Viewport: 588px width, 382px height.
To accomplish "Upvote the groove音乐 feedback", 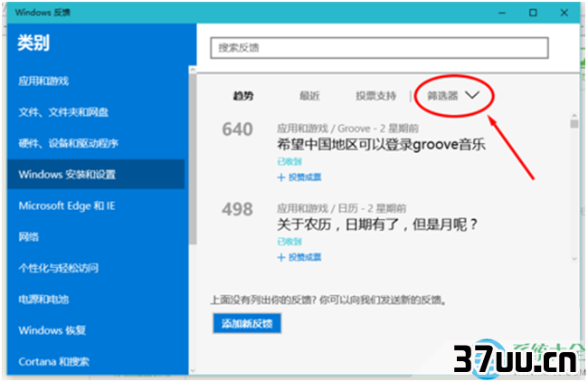I will (299, 177).
